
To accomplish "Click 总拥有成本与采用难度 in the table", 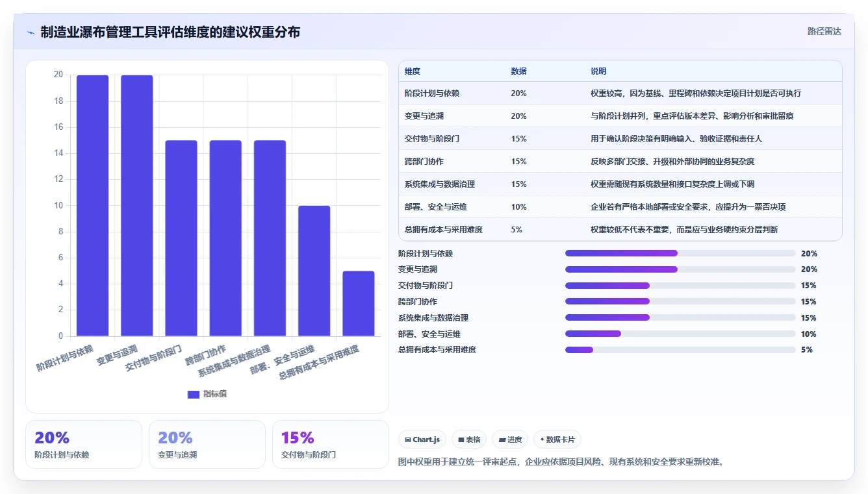I will click(x=444, y=230).
